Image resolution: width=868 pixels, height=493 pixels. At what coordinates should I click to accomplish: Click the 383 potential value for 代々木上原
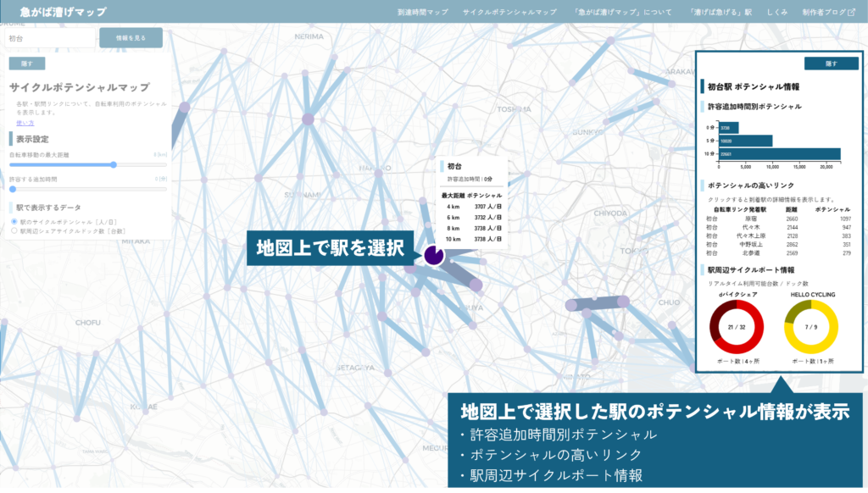tap(847, 235)
